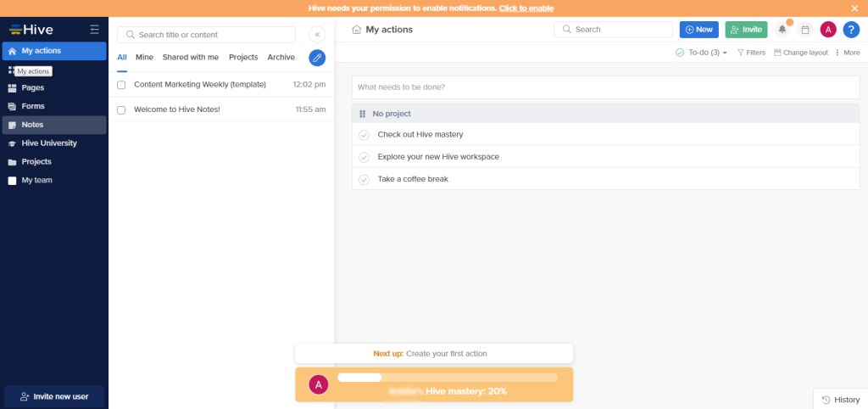The height and width of the screenshot is (409, 868).
Task: Click the No project group drag handle
Action: pos(363,114)
